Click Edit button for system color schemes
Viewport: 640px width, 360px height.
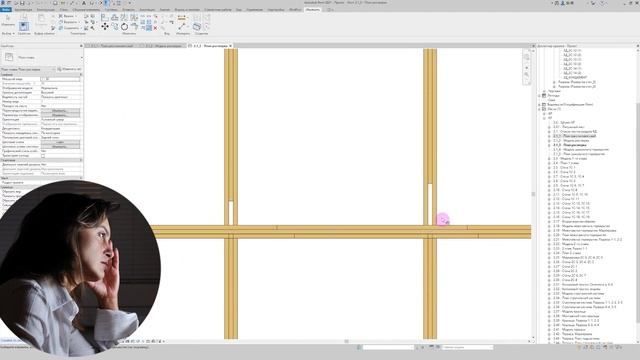[x=60, y=147]
